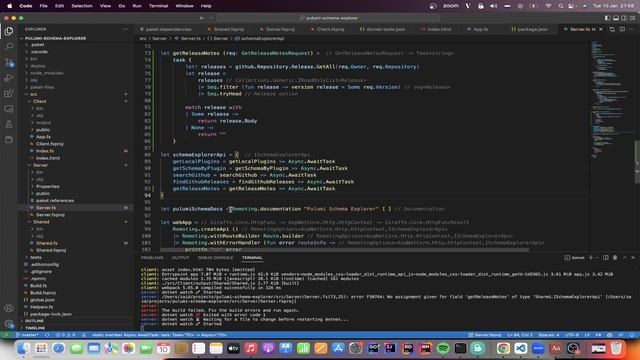Viewport: 640px width, 360px height.
Task: Switch to the DEBUG CONSOLE panel tab
Action: pos(215,258)
